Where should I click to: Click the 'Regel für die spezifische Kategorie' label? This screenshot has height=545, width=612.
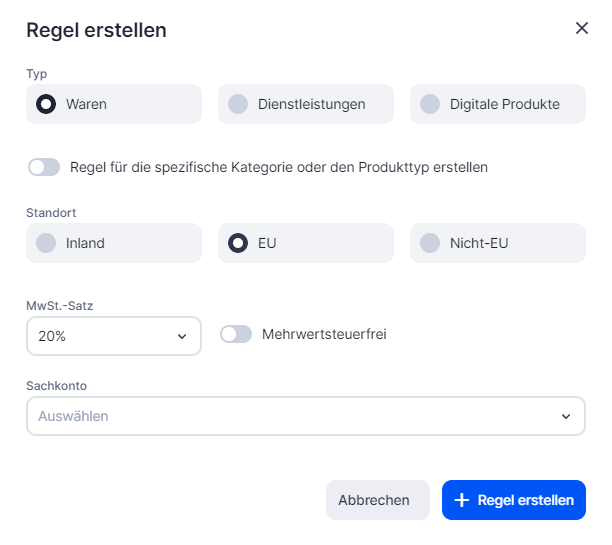(x=279, y=167)
